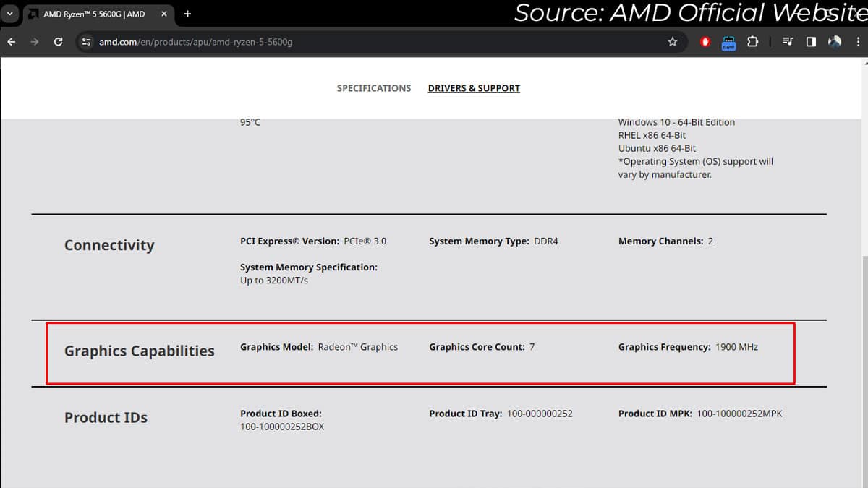This screenshot has width=868, height=488.
Task: Open the site information icon in address bar
Action: click(x=87, y=42)
